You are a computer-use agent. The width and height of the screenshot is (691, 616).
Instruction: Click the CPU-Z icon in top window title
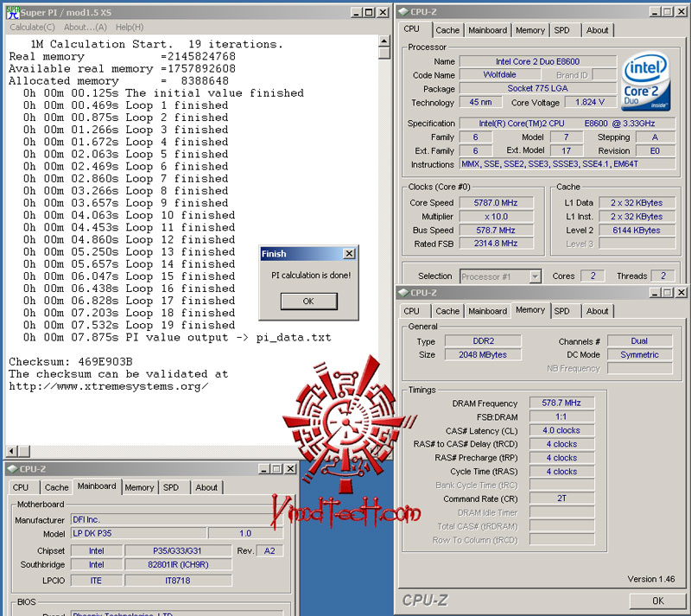click(403, 12)
